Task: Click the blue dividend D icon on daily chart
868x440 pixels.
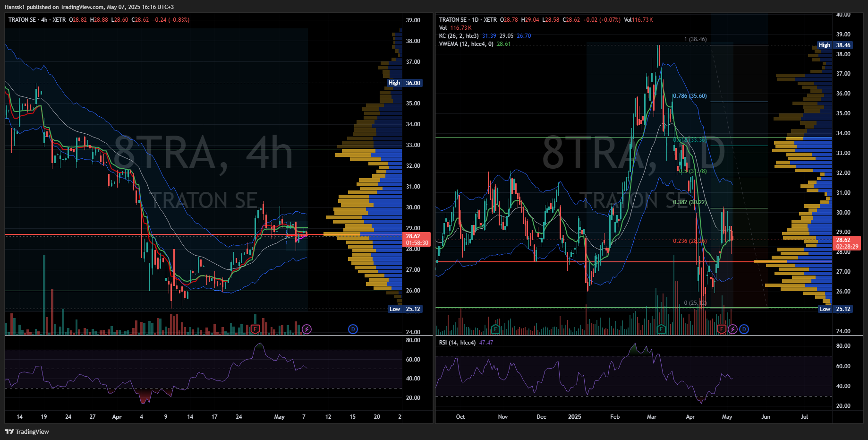Action: click(x=744, y=329)
